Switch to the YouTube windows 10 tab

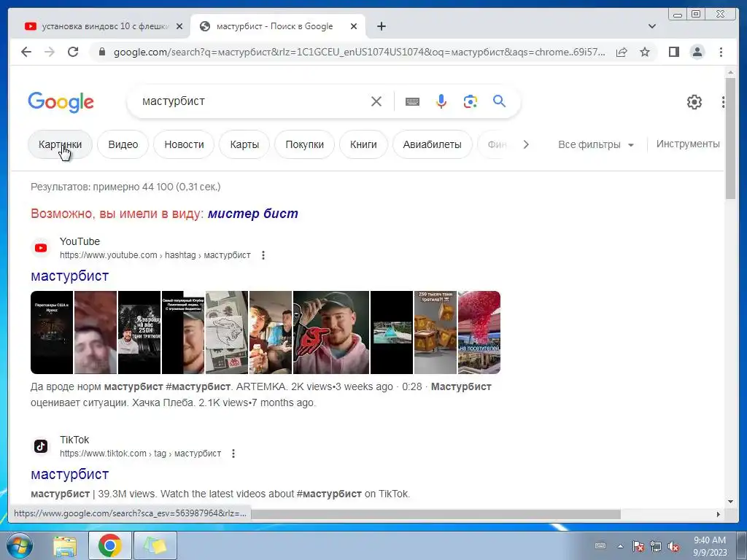coord(104,26)
